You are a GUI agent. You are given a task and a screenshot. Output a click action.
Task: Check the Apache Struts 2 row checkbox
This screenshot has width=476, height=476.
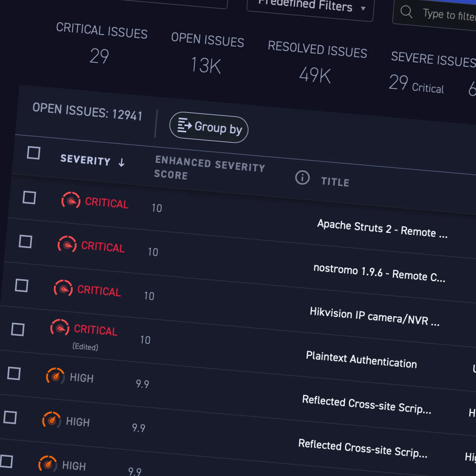pos(29,197)
